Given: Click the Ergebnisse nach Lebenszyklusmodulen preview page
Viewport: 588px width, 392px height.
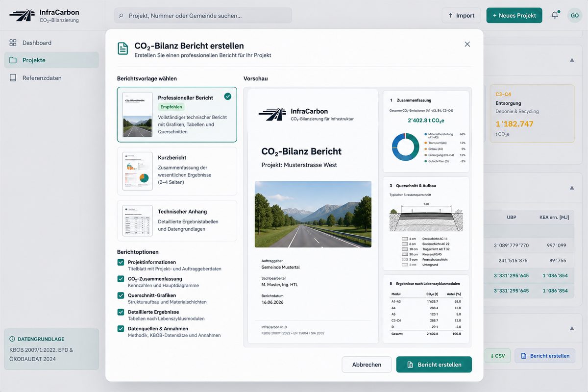Looking at the screenshot, I should pos(426,309).
